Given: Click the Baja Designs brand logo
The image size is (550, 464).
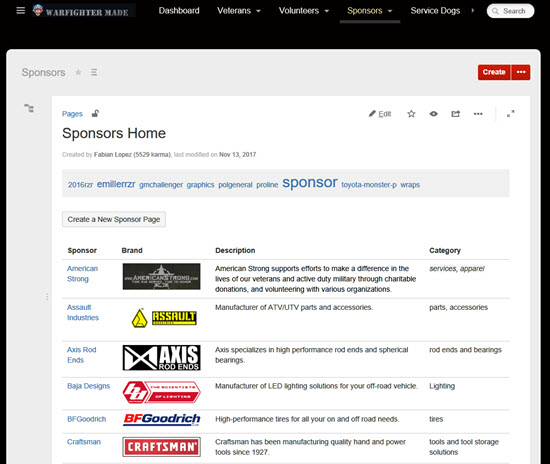Looking at the screenshot, I should pyautogui.click(x=161, y=392).
